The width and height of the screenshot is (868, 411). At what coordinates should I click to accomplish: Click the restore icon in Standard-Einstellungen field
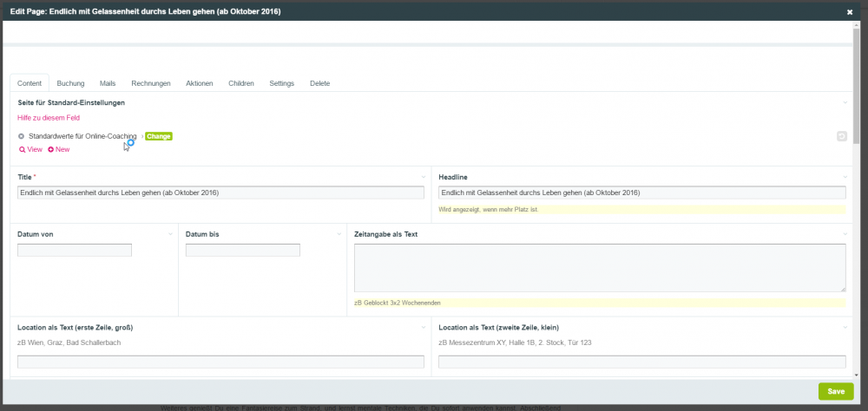coord(841,136)
